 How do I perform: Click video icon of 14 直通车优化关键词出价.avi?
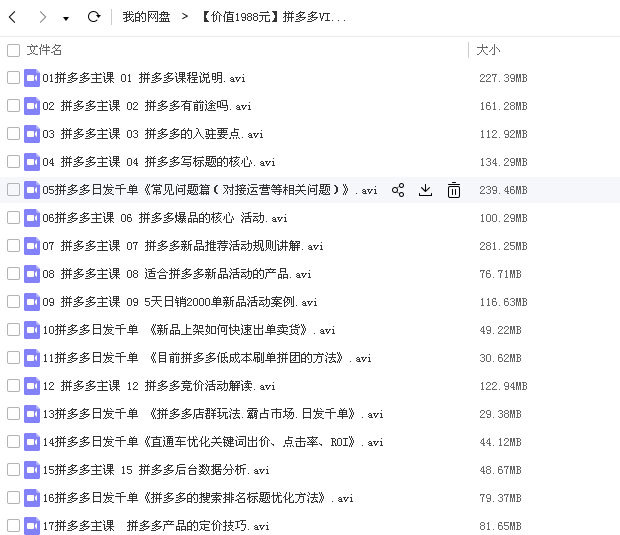tap(32, 442)
